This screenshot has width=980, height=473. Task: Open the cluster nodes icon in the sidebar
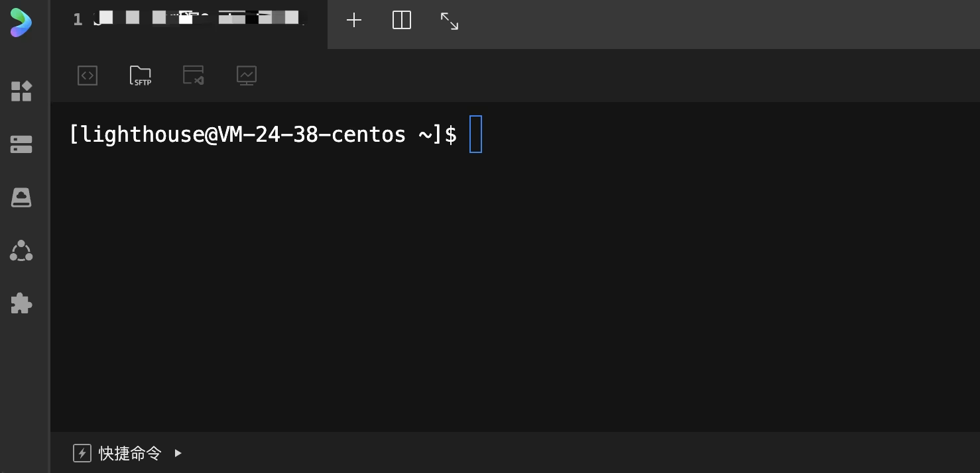[x=21, y=250]
